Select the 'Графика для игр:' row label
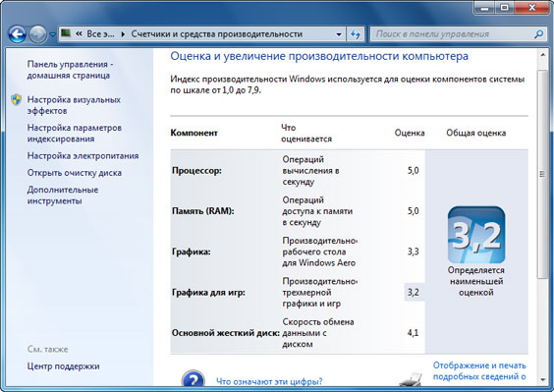Image resolution: width=554 pixels, height=392 pixels. tap(208, 293)
